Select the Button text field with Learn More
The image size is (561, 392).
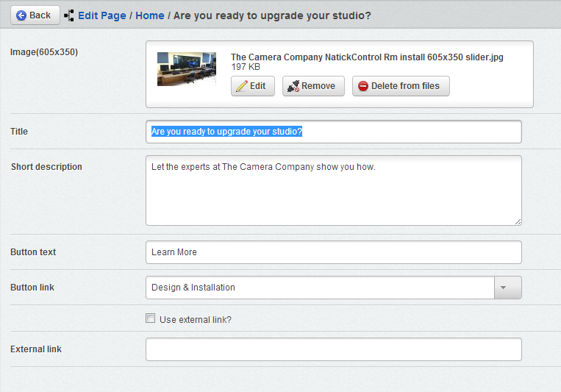point(333,252)
